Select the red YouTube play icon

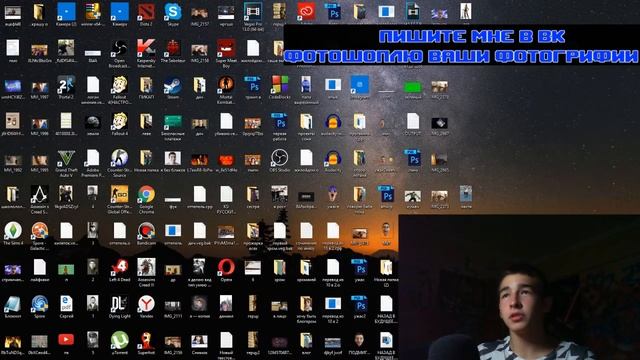(66, 340)
